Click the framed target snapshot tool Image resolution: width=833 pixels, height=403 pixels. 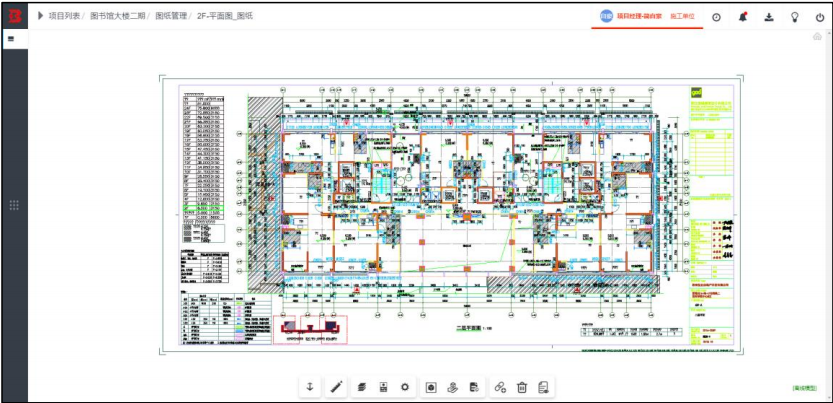[x=430, y=388]
